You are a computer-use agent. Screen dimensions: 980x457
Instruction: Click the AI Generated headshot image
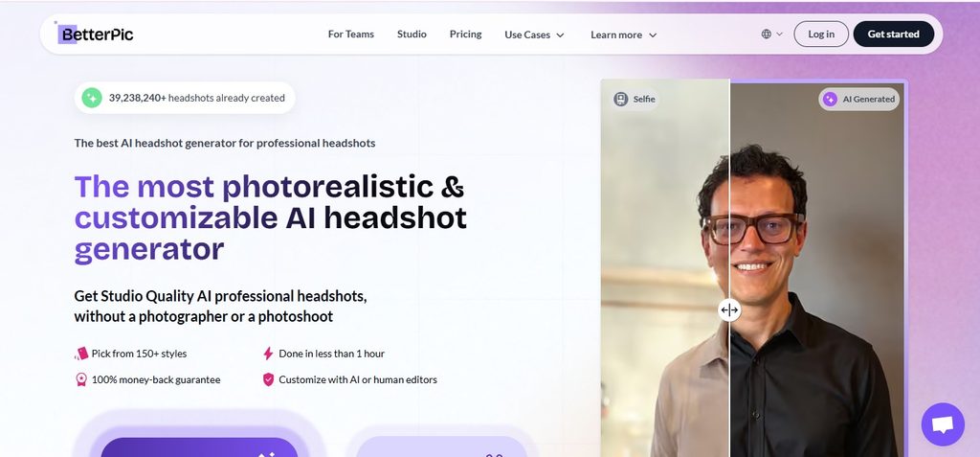[x=817, y=269]
